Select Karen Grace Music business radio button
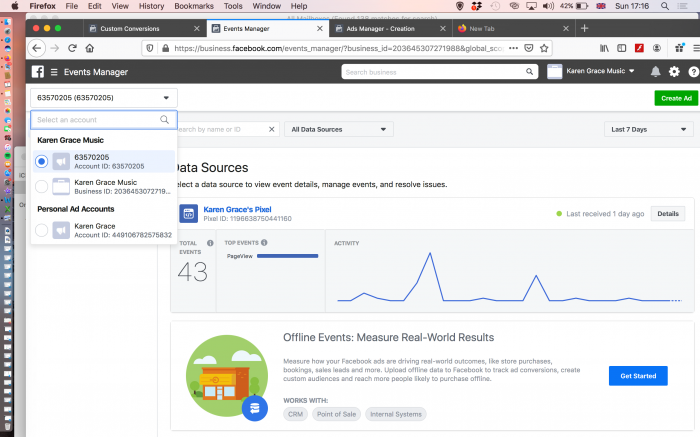This screenshot has height=437, width=700. tap(42, 187)
